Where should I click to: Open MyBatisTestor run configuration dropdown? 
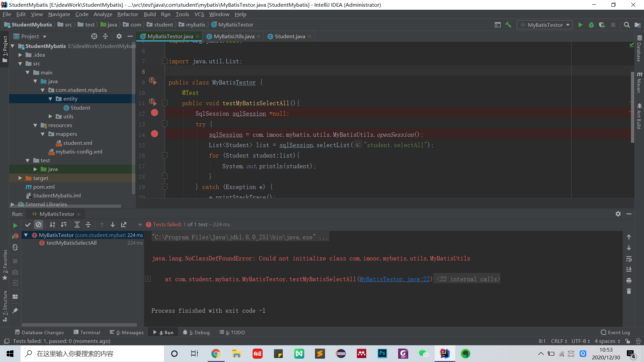click(544, 25)
